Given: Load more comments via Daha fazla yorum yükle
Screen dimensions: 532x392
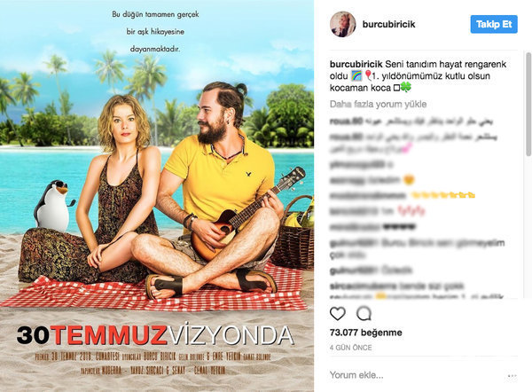Looking at the screenshot, I should point(378,104).
